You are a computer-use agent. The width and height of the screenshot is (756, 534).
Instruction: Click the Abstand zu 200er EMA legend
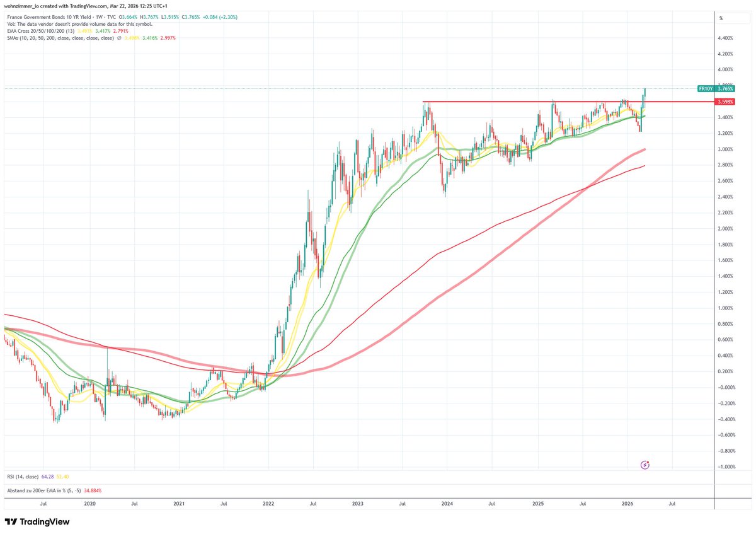pos(43,490)
